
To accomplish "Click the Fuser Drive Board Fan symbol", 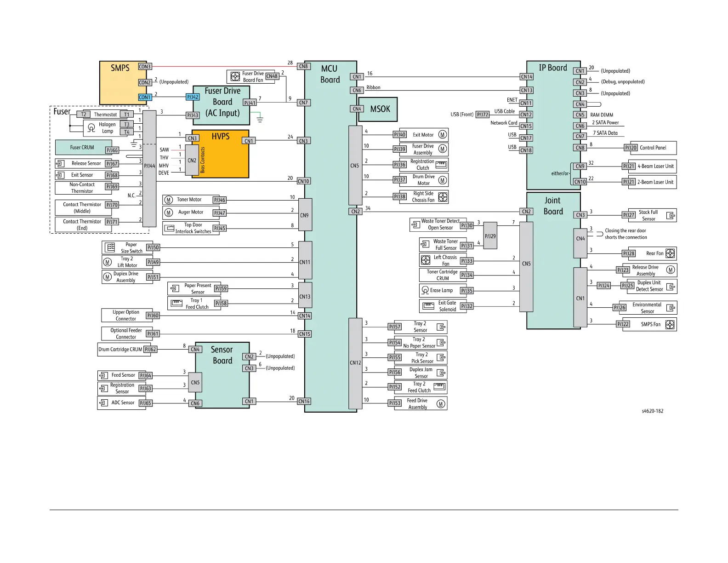I will click(x=235, y=76).
